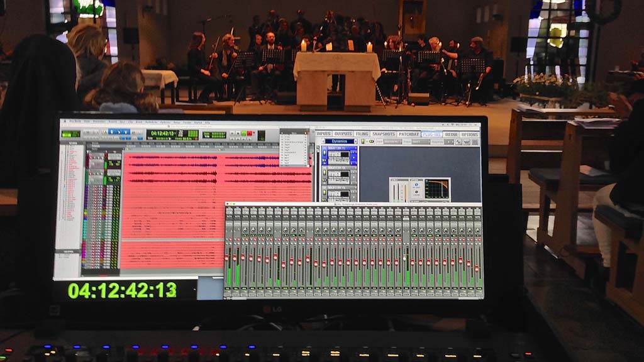Open the Dynamics plug-in type dropdown
Viewport: 644px width, 362px height.
(x=340, y=142)
